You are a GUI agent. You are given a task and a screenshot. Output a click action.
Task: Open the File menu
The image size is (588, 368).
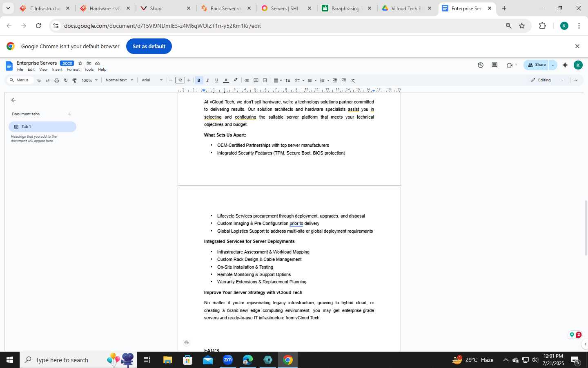pos(20,70)
